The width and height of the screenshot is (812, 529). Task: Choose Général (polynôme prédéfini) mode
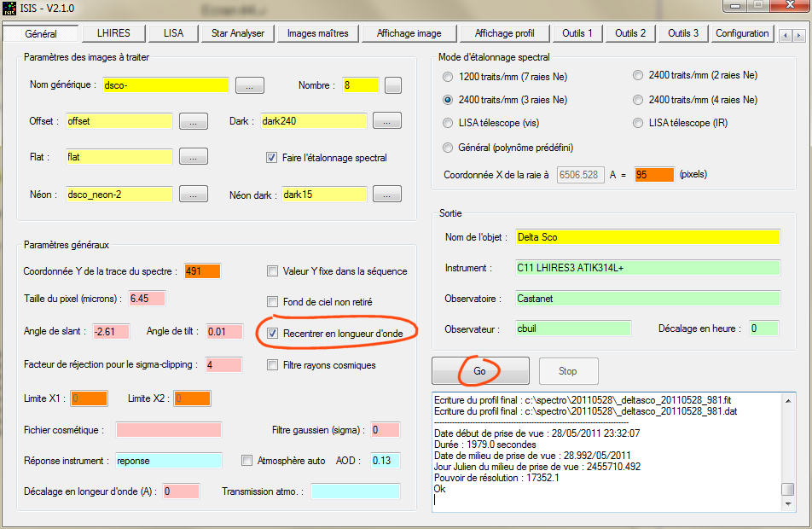coord(449,148)
